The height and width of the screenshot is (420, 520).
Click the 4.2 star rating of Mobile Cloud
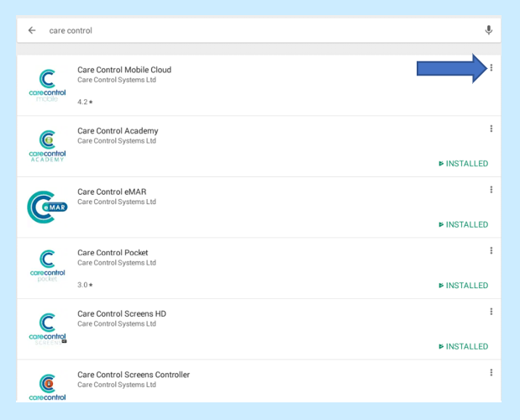(85, 102)
